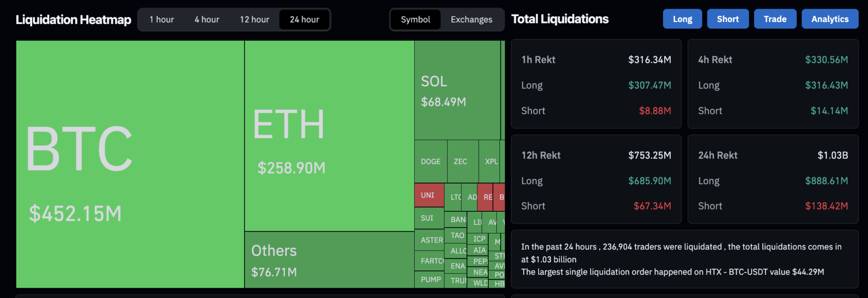The width and height of the screenshot is (868, 298).
Task: Click the red UNI tile
Action: pos(429,195)
